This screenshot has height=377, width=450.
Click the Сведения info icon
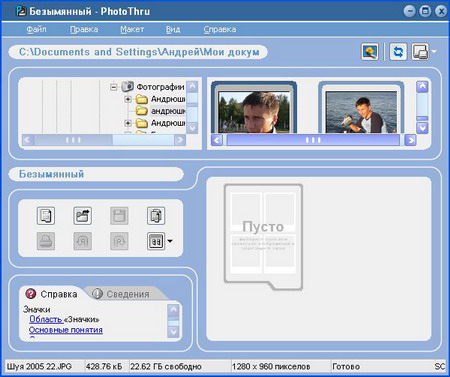click(x=97, y=294)
